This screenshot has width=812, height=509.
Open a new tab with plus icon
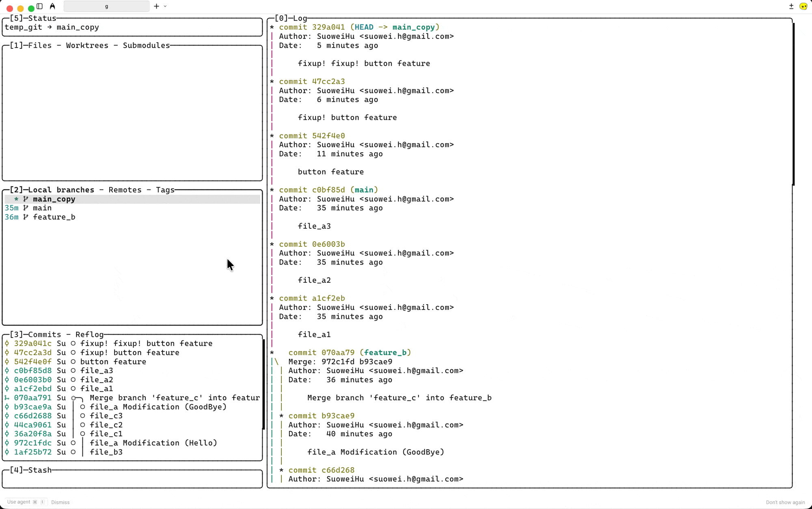156,6
